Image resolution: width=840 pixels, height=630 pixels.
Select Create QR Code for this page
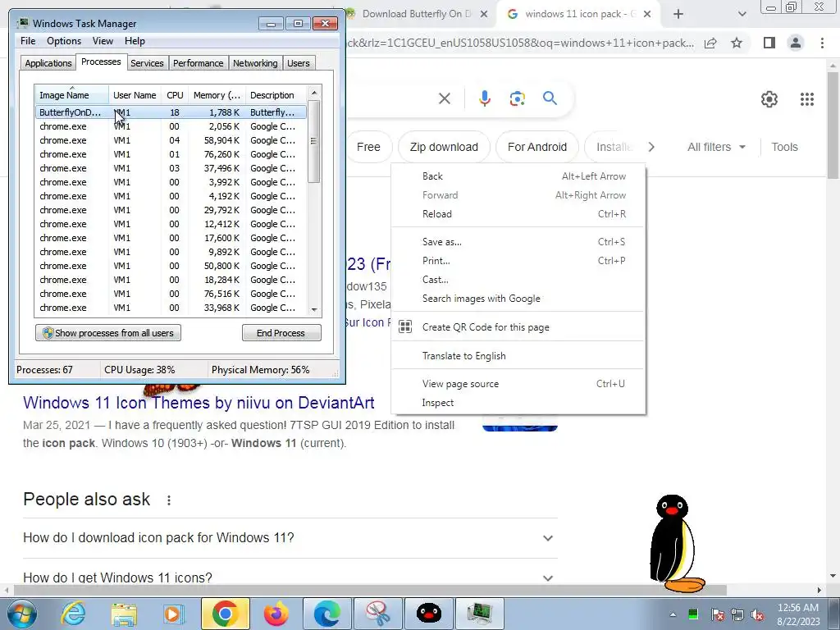coord(518,326)
